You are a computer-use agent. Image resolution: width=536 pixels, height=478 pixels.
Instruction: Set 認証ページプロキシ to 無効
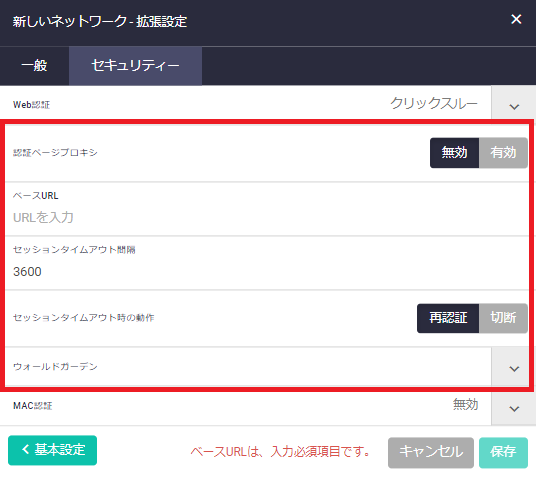pyautogui.click(x=454, y=152)
